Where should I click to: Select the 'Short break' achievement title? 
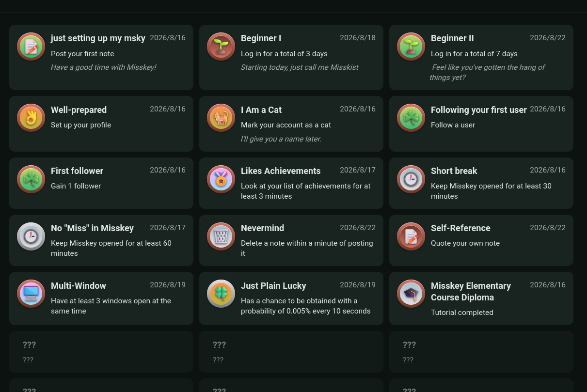[x=454, y=171]
